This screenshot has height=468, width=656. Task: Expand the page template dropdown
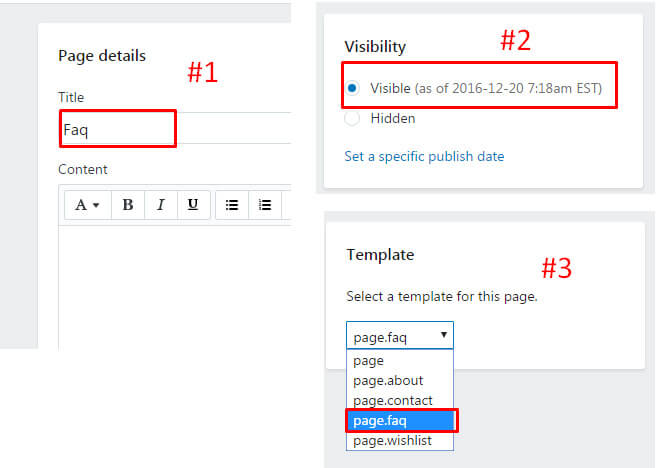click(x=400, y=336)
